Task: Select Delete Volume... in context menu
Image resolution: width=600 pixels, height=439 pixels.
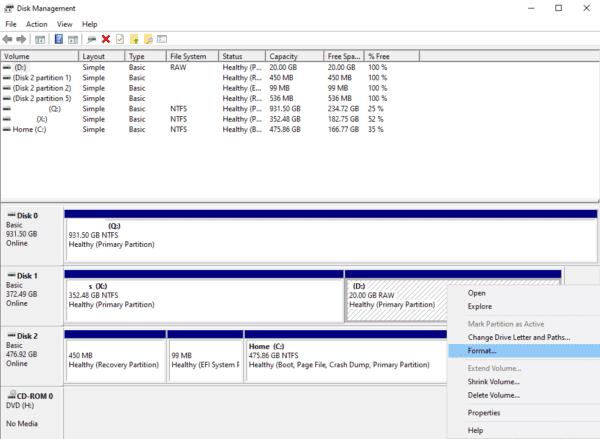Action: click(524, 395)
